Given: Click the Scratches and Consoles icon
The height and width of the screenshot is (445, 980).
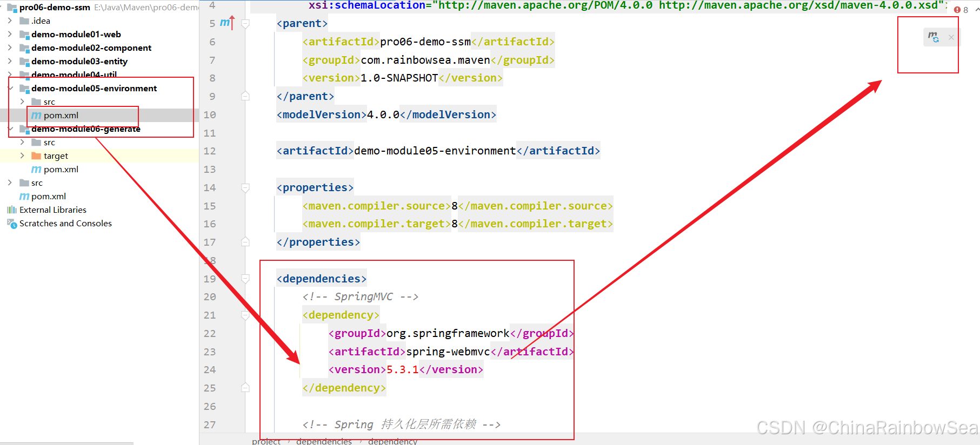Looking at the screenshot, I should click(x=12, y=223).
